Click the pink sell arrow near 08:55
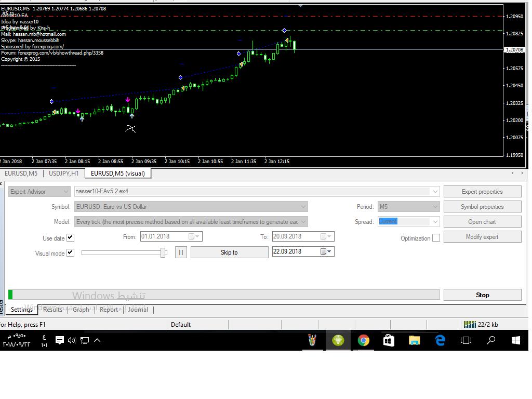The width and height of the screenshot is (532, 399). point(128,100)
